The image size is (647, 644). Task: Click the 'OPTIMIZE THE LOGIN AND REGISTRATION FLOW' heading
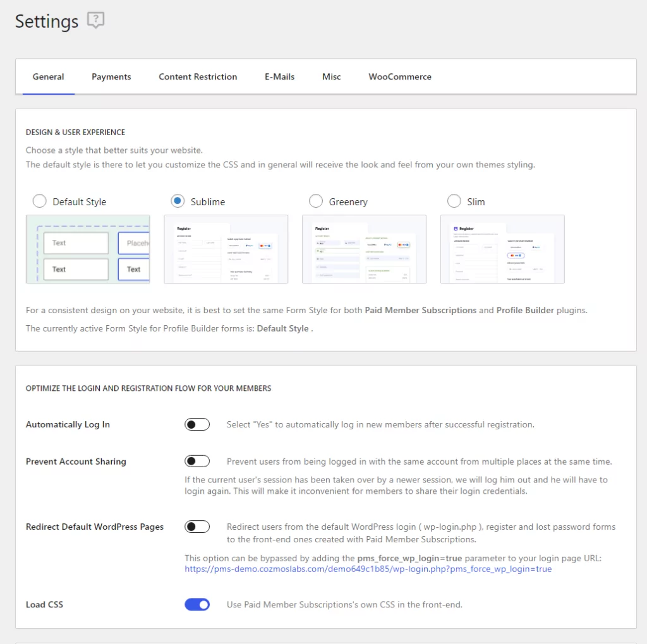148,388
